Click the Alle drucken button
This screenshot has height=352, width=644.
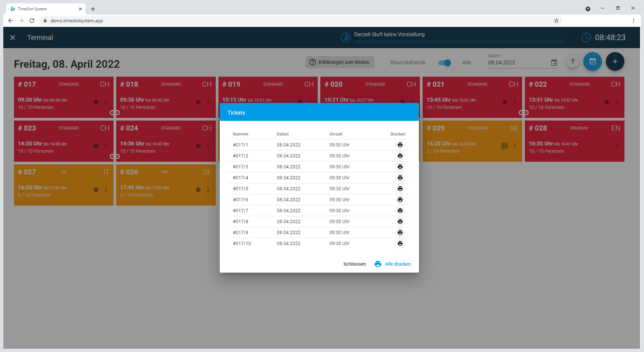pos(393,264)
